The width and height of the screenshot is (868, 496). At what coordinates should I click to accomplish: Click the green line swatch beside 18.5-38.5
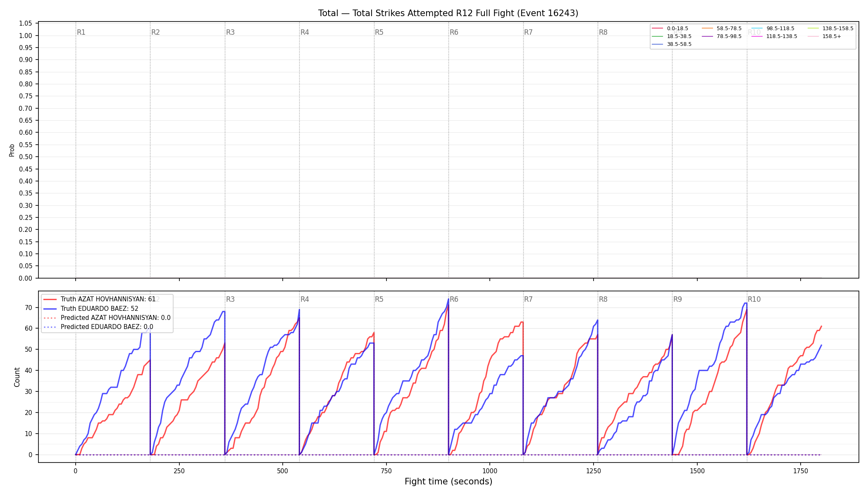[x=657, y=36]
